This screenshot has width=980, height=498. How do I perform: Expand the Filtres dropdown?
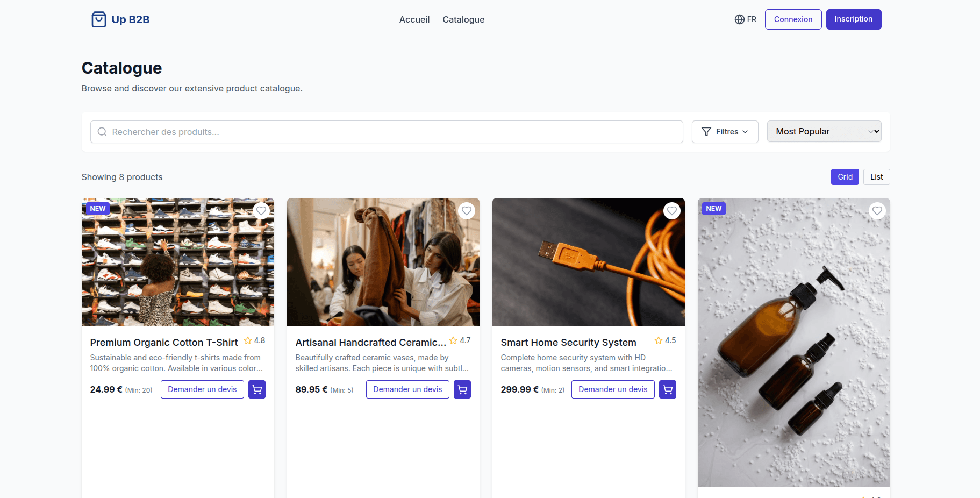pyautogui.click(x=725, y=132)
